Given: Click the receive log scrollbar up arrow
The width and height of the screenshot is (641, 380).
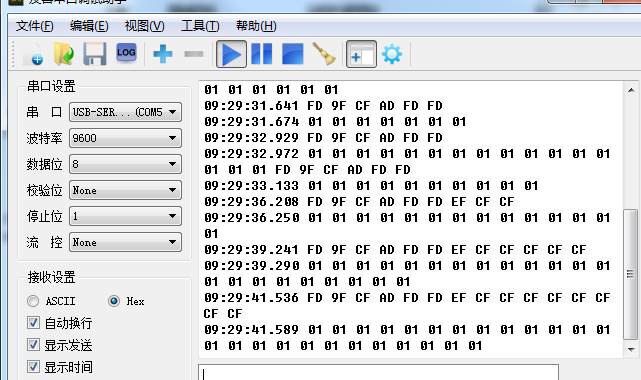Looking at the screenshot, I should click(631, 90).
